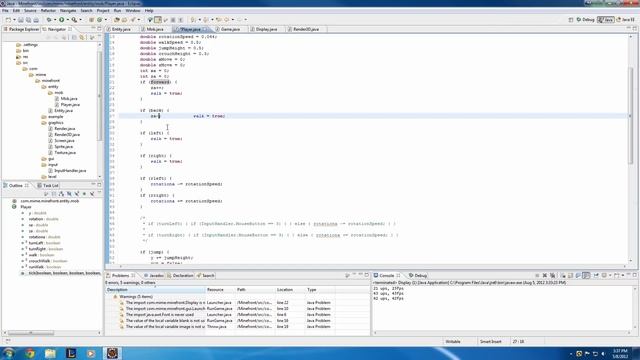The height and width of the screenshot is (360, 640).
Task: Click the volume icon in the system tray
Action: 603,354
